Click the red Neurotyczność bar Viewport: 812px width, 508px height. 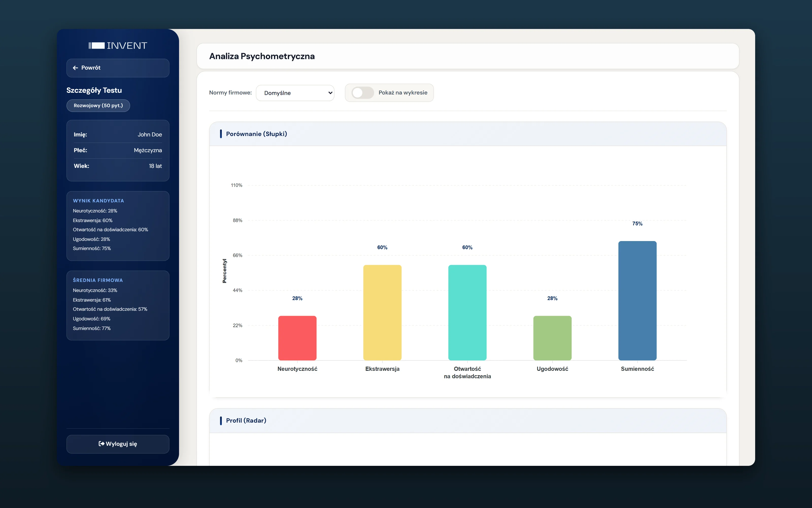point(297,338)
